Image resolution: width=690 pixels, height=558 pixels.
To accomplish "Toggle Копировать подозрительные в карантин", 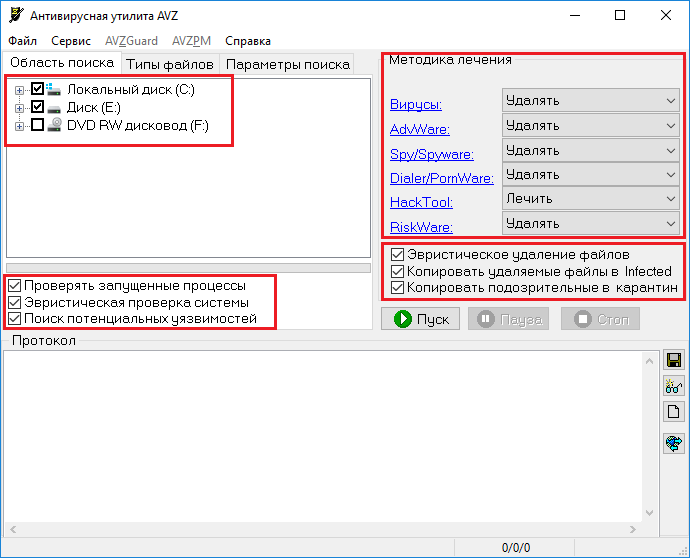I will coord(397,287).
